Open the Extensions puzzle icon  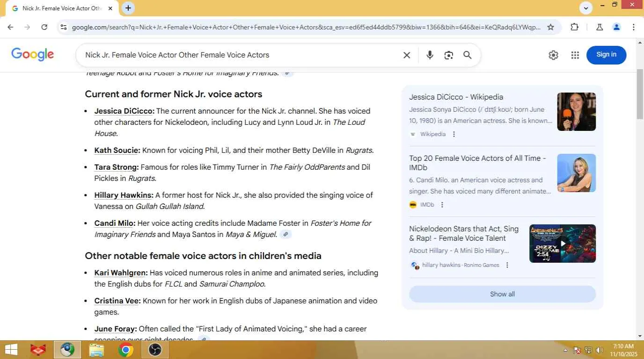(575, 27)
